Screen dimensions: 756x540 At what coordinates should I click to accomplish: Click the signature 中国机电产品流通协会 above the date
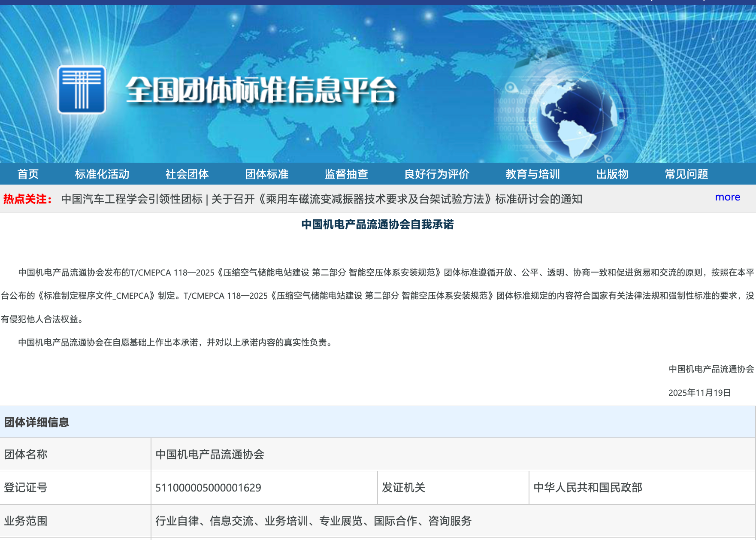(x=711, y=369)
